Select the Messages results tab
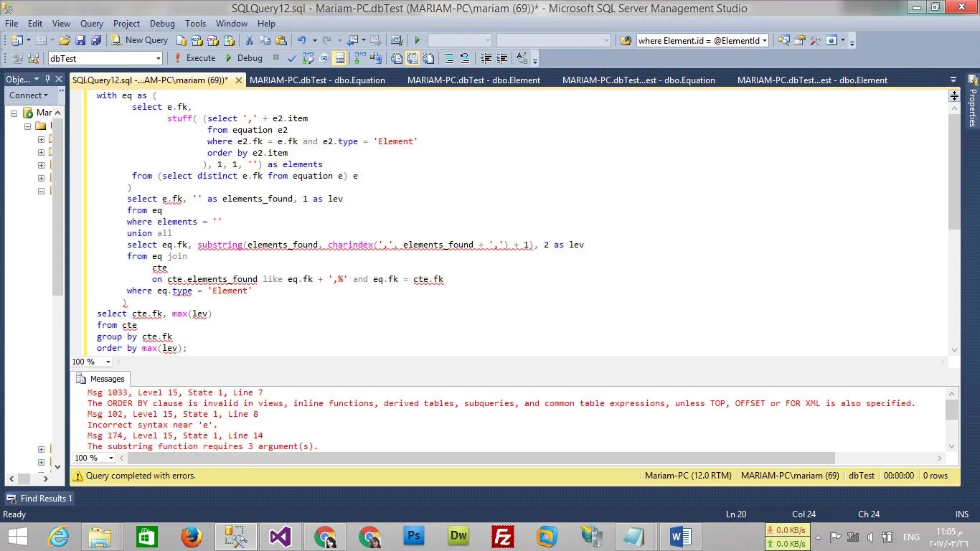The image size is (980, 551). pos(101,379)
